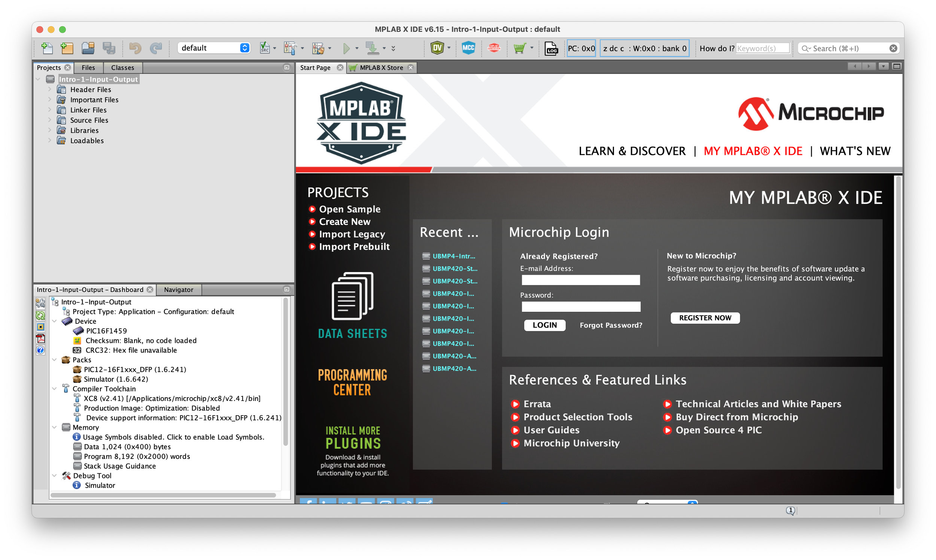The width and height of the screenshot is (936, 560).
Task: Switch to the Navigator tab
Action: pyautogui.click(x=179, y=290)
